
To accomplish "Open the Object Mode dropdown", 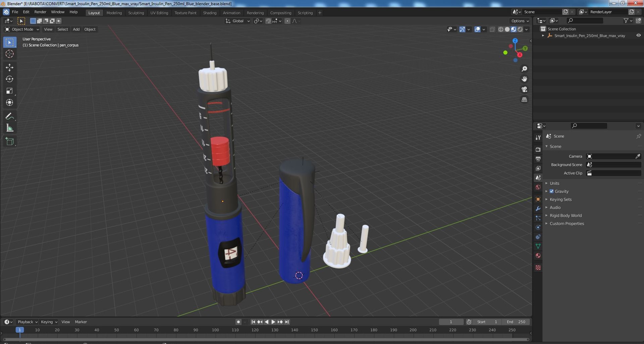I will [22, 29].
